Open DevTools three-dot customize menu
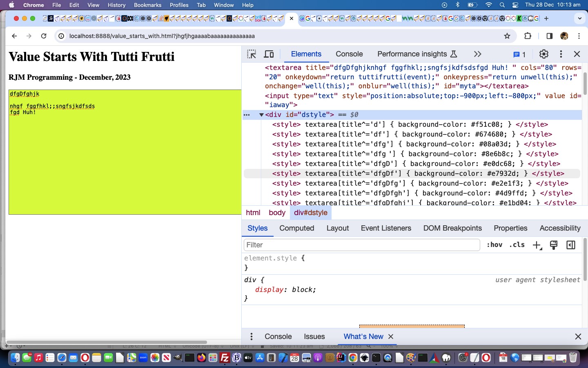588x368 pixels. point(561,54)
